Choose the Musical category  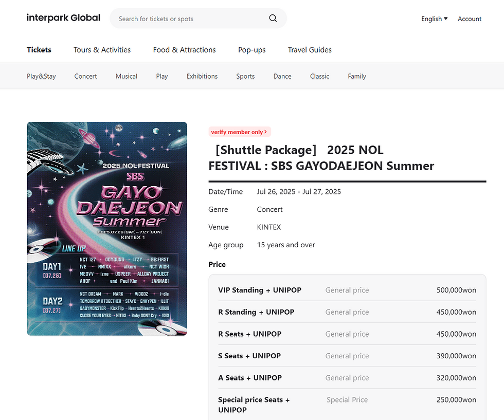click(x=127, y=77)
